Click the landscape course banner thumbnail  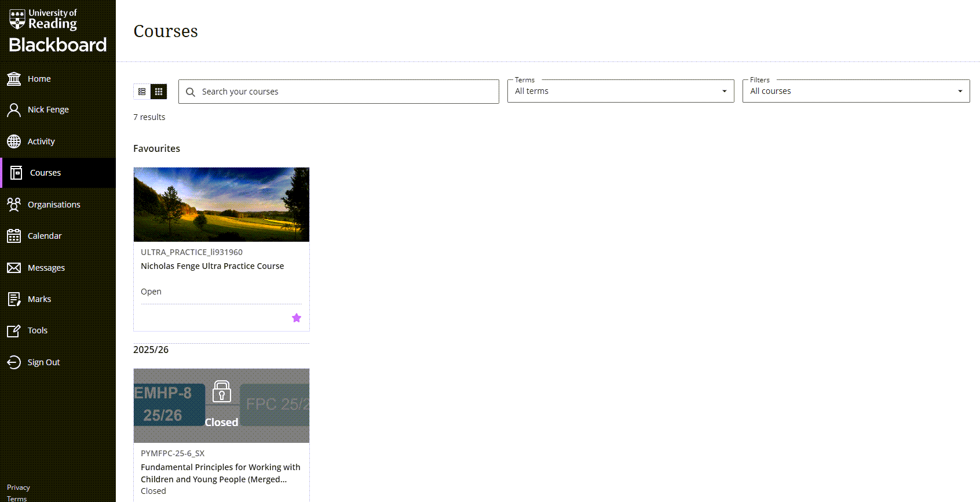pos(221,205)
